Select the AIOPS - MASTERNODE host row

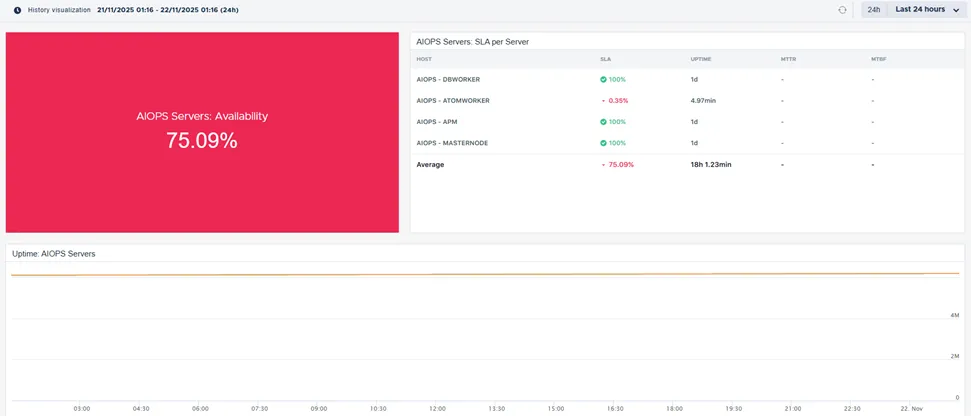click(687, 143)
